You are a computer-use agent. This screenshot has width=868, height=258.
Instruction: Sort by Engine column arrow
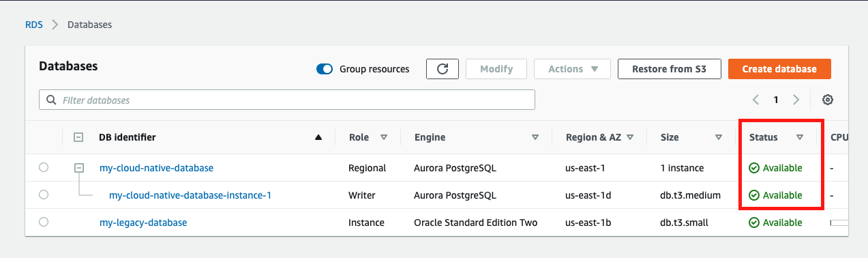click(535, 137)
